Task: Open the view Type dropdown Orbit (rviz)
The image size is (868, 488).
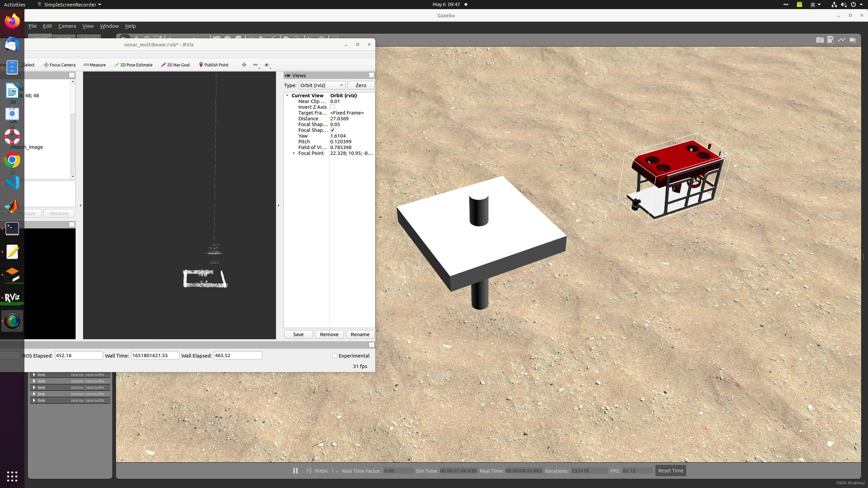Action: [x=321, y=85]
